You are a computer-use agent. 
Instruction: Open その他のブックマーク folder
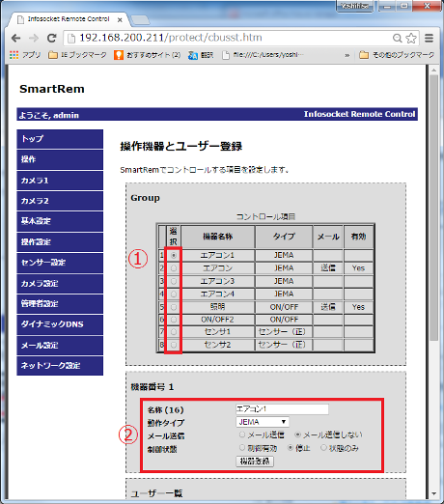(397, 55)
